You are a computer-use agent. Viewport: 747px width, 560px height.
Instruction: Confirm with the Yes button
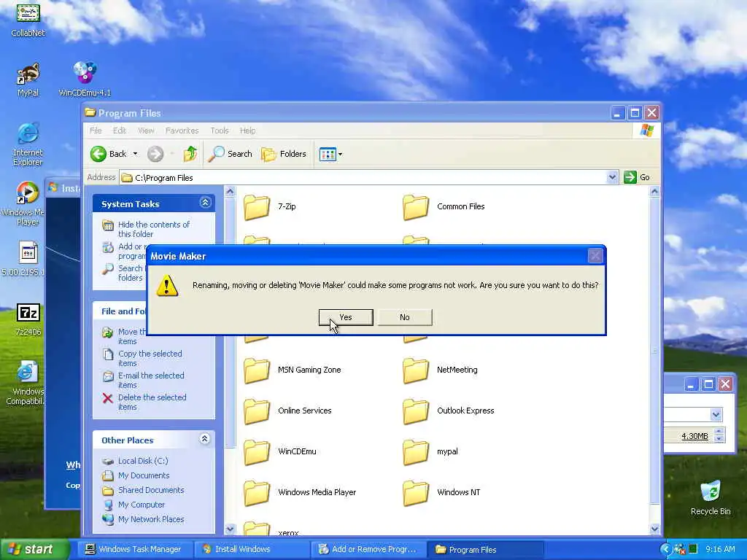coord(346,317)
